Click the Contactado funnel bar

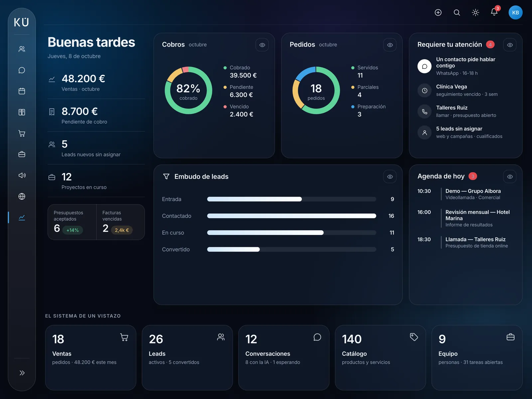coord(292,216)
